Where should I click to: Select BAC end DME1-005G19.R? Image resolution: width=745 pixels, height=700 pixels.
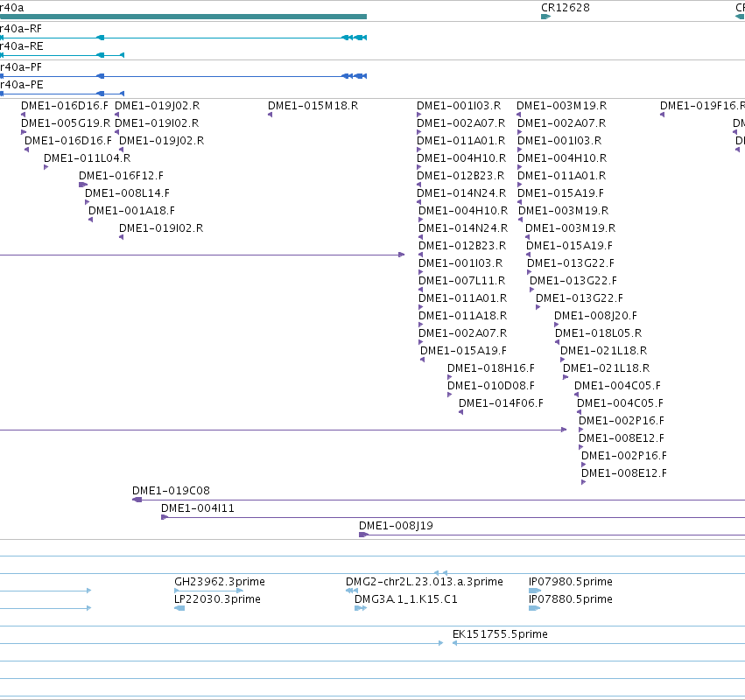66,123
